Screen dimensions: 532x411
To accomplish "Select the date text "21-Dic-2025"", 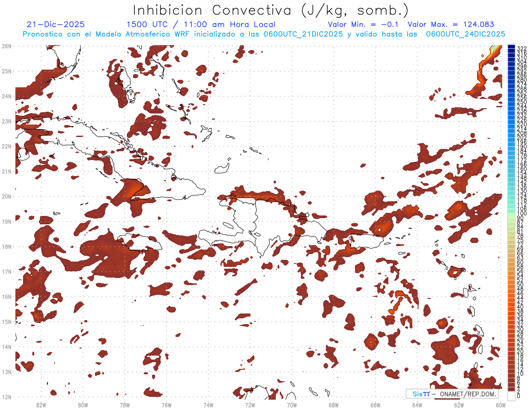I will coord(55,24).
